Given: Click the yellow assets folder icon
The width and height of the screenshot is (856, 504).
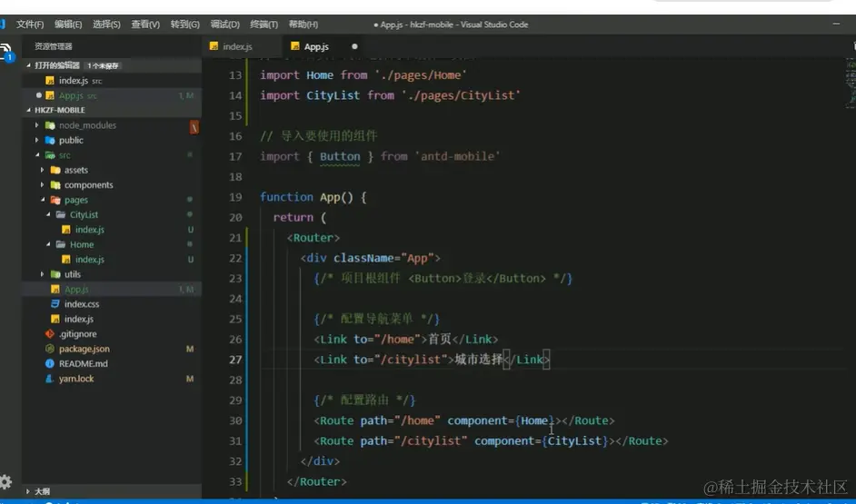Looking at the screenshot, I should 55,170.
